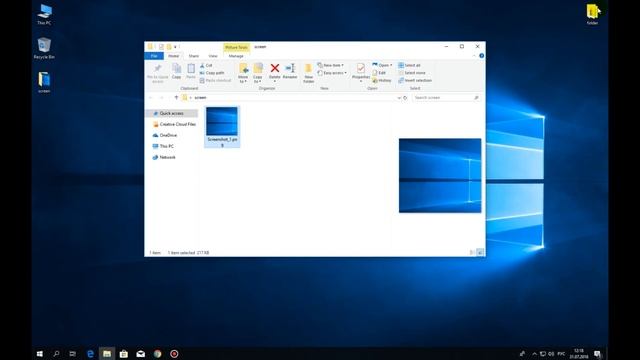The image size is (640, 360).
Task: Click the Search screen box
Action: click(x=446, y=98)
